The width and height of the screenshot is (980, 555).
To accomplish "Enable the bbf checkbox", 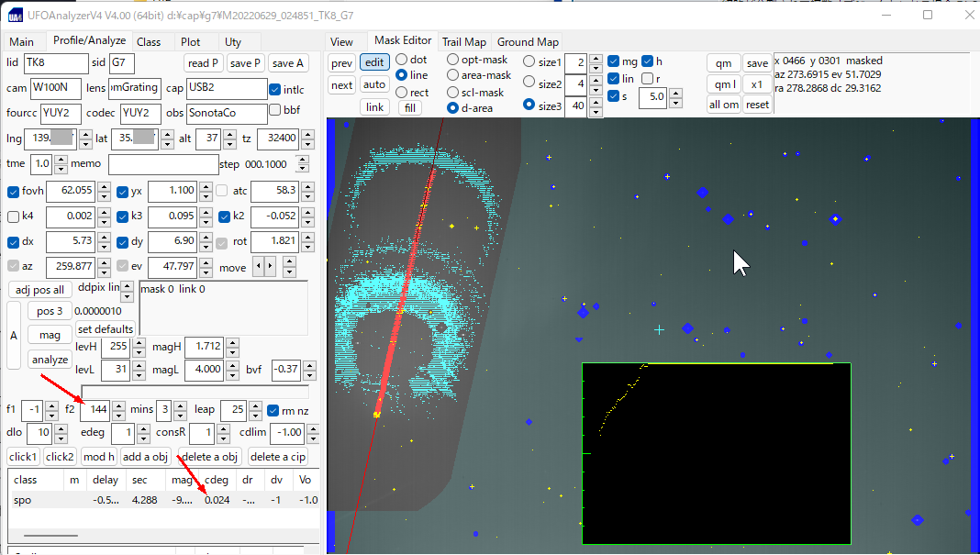I will pyautogui.click(x=275, y=110).
